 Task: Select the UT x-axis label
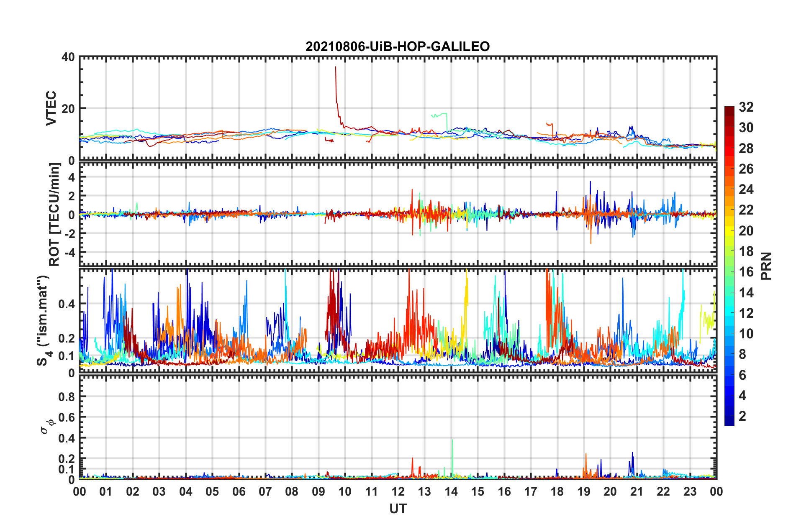click(398, 509)
